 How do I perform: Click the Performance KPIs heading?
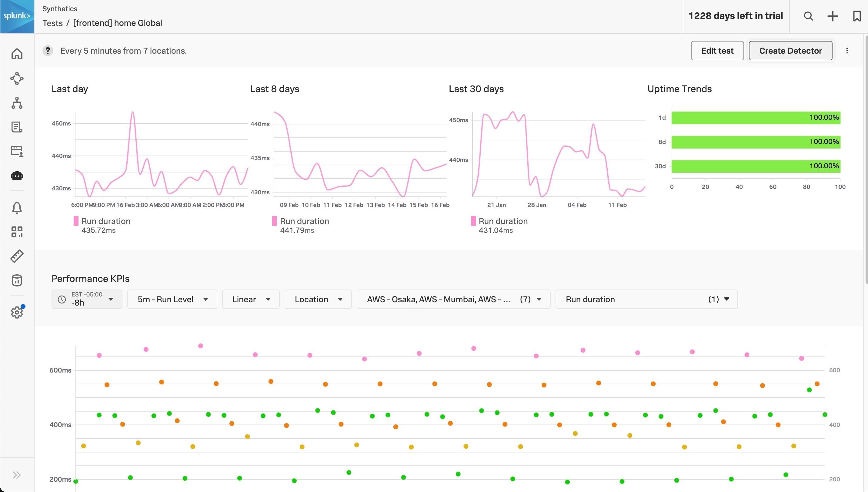tap(91, 279)
